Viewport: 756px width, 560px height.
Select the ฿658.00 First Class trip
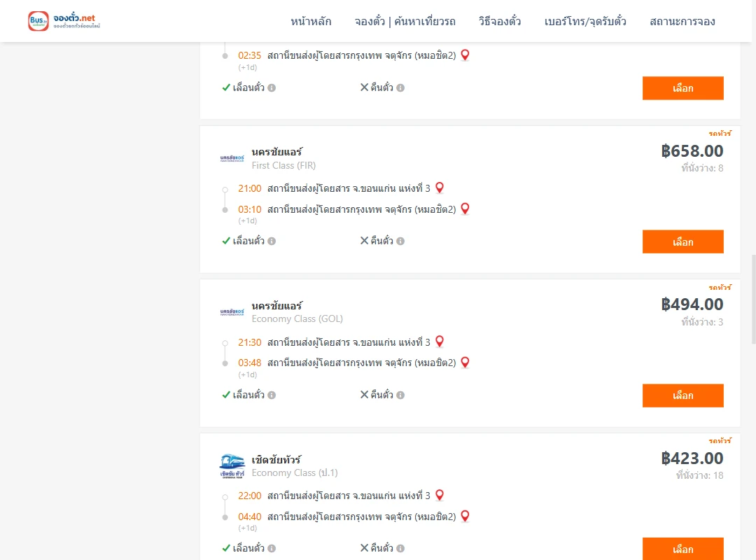682,241
